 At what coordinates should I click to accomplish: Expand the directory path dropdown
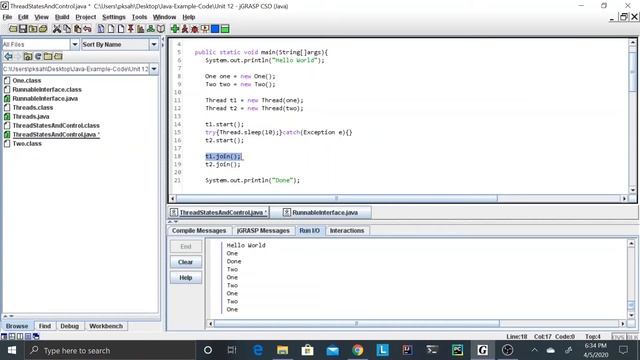click(x=154, y=69)
